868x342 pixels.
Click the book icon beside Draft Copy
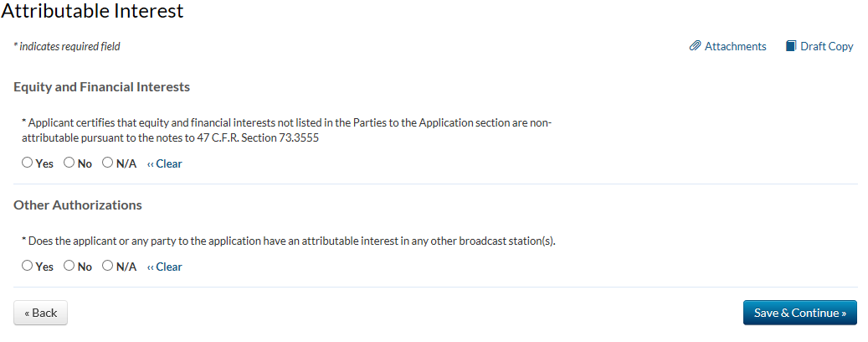click(x=791, y=46)
